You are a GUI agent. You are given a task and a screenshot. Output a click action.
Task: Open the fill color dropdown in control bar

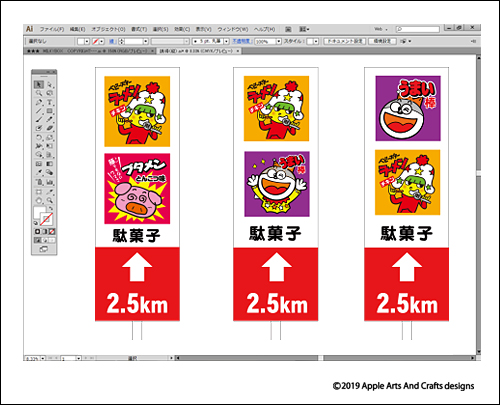(x=87, y=41)
